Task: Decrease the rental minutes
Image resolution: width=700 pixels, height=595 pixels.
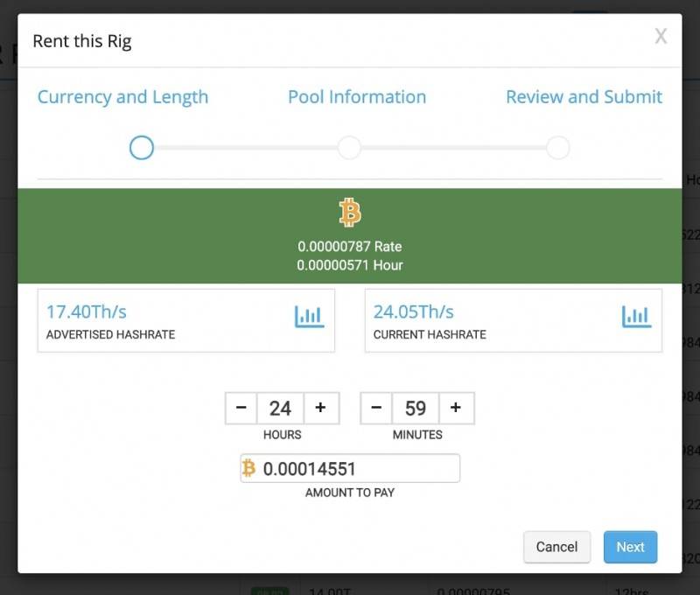Action: tap(376, 408)
